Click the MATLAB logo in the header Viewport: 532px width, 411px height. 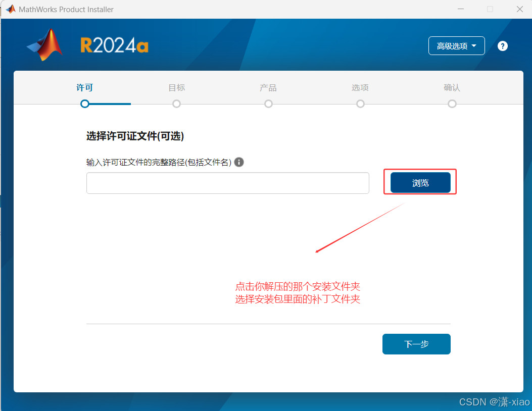[x=44, y=45]
